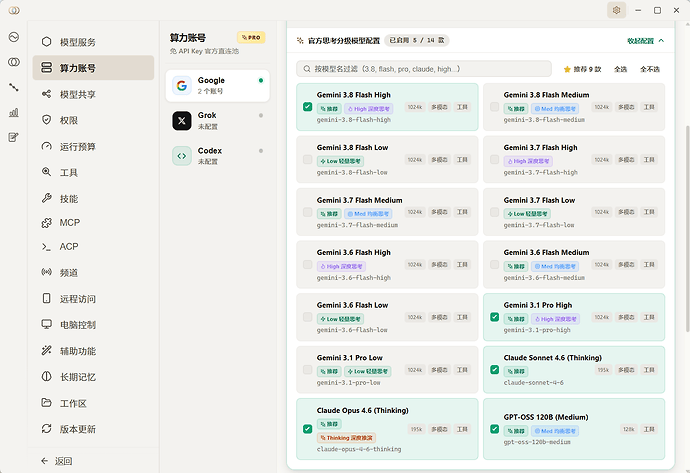The height and width of the screenshot is (473, 690).
Task: Open the bar chart statistics icon in left rail
Action: pos(14,112)
